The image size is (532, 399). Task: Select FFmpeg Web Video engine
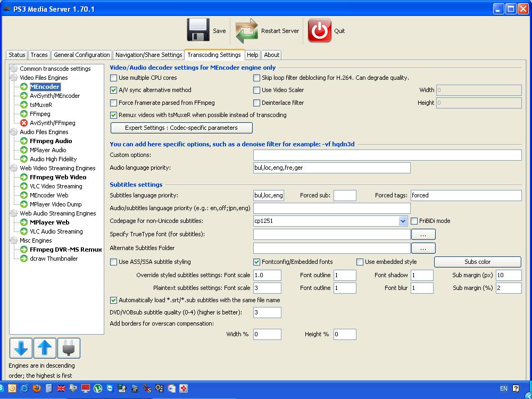[x=58, y=177]
